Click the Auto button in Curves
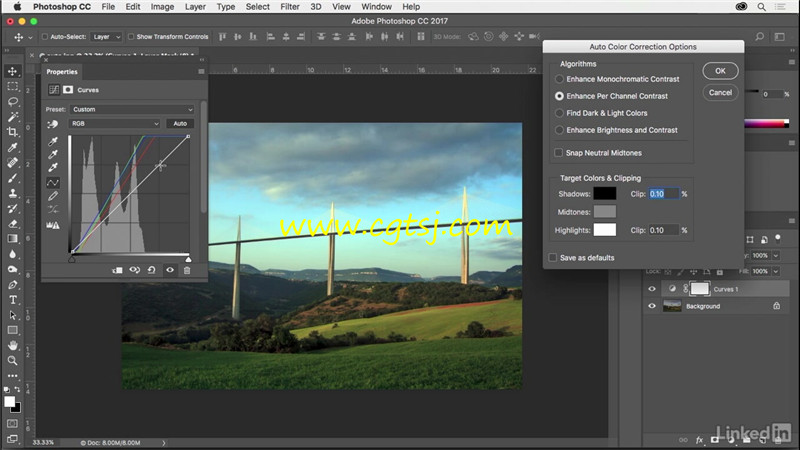 [x=180, y=123]
